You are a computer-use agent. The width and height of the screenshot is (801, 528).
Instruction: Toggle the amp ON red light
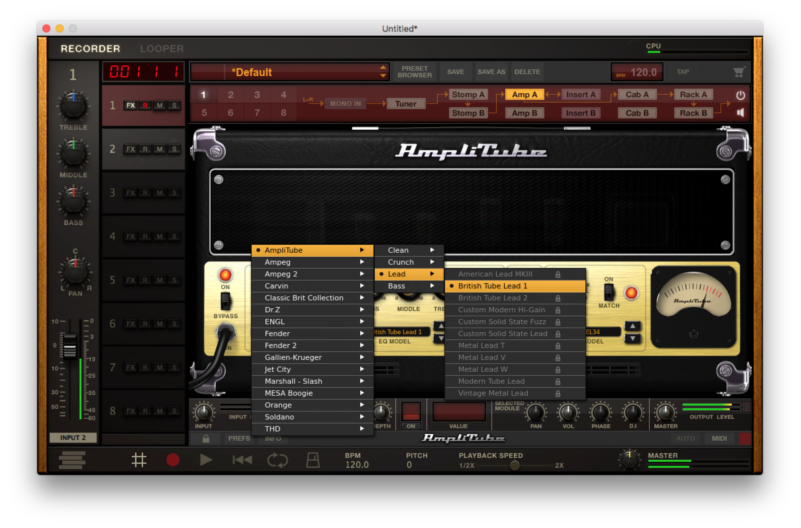point(225,275)
